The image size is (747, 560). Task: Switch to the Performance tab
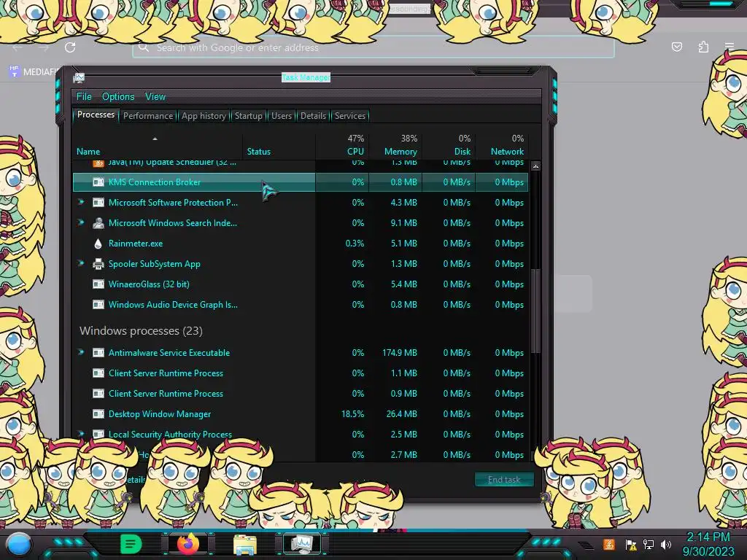tap(147, 116)
